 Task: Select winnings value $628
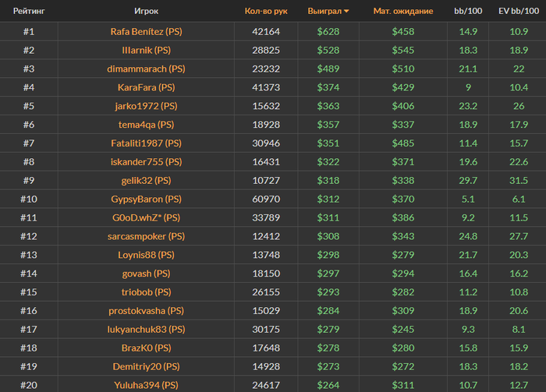(x=328, y=32)
